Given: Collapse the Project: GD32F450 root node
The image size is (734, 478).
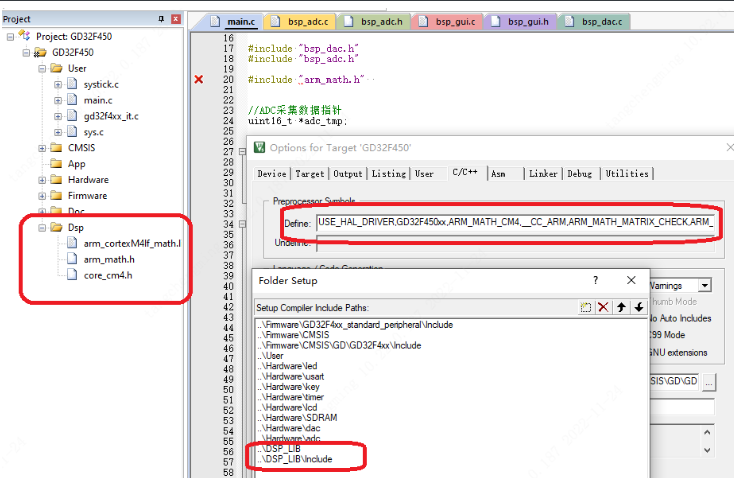Looking at the screenshot, I should (x=10, y=37).
